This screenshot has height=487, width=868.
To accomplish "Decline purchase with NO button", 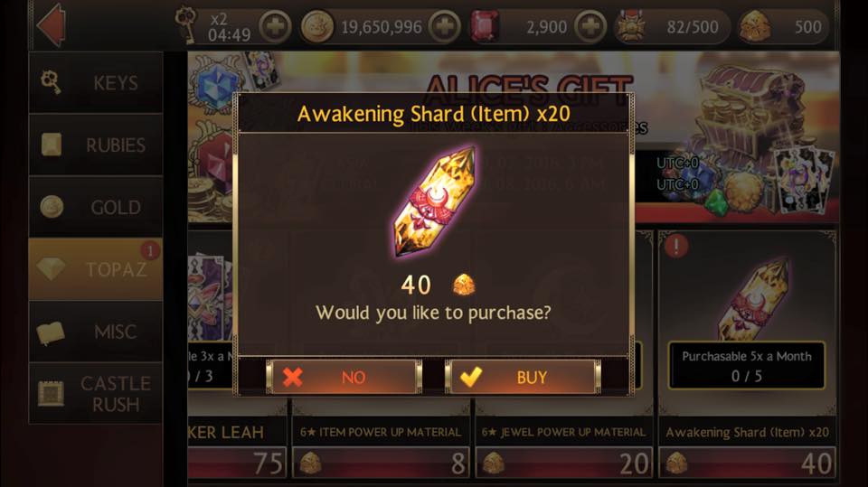I will pos(344,377).
